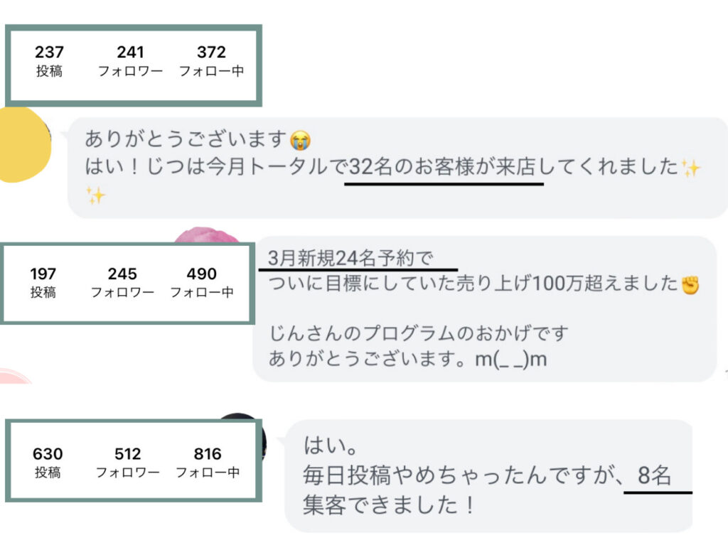
Task: Select the じんさんのプログラムのおかげです message line
Action: 419,333
